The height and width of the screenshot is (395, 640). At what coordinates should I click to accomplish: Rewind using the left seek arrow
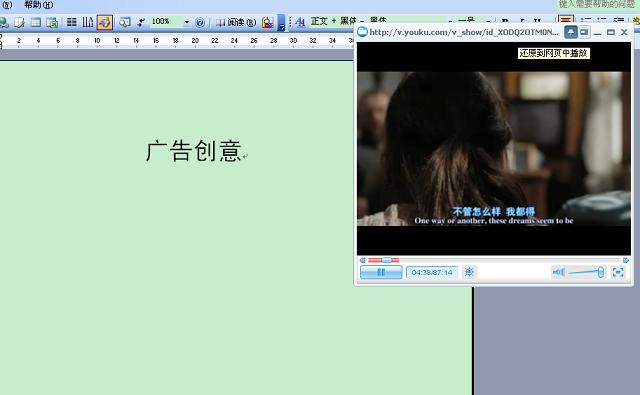362,260
